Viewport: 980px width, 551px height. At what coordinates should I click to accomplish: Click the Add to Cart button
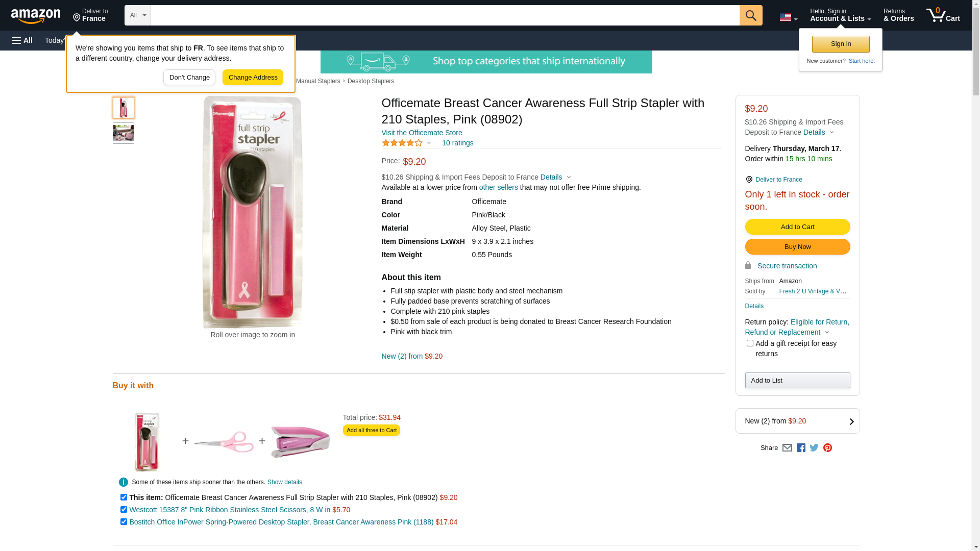[x=797, y=227]
